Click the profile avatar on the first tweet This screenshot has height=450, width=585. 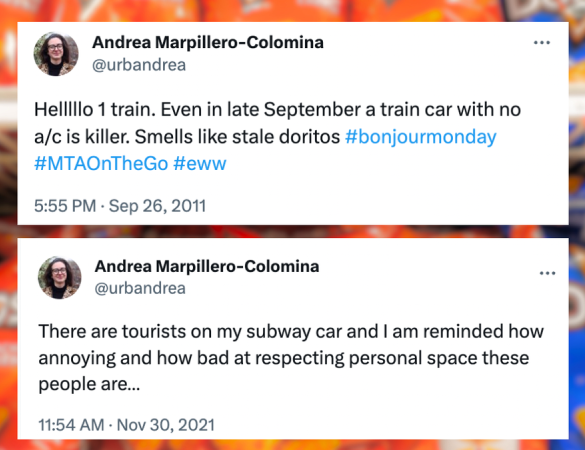click(56, 54)
